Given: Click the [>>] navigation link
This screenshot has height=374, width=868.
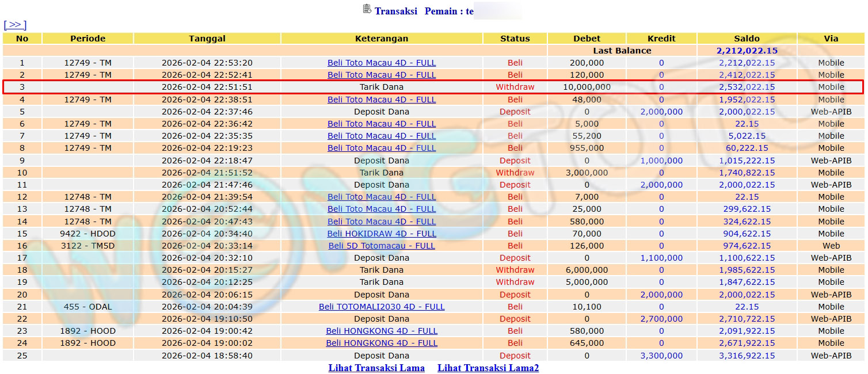Looking at the screenshot, I should [x=15, y=25].
